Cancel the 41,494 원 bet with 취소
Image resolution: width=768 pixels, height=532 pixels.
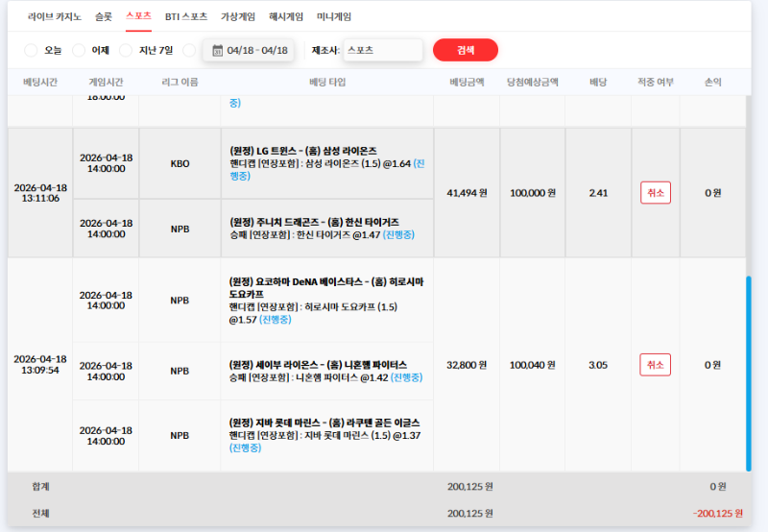656,192
